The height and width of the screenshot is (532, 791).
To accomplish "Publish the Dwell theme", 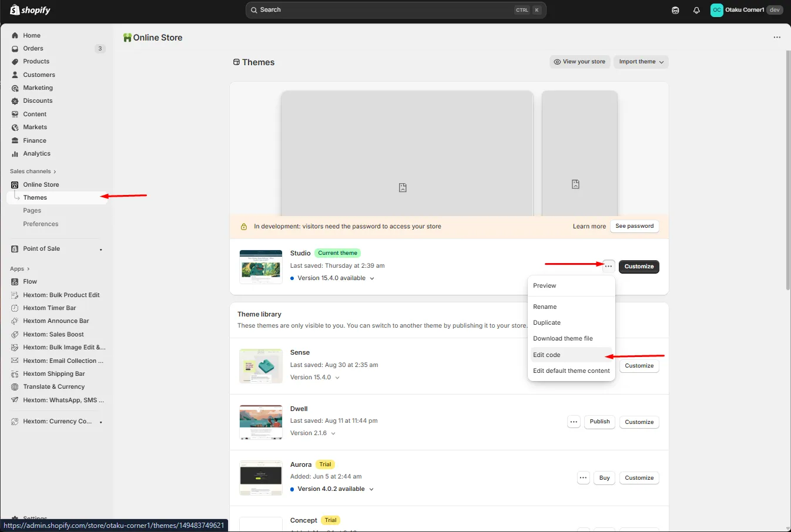I will click(x=599, y=422).
